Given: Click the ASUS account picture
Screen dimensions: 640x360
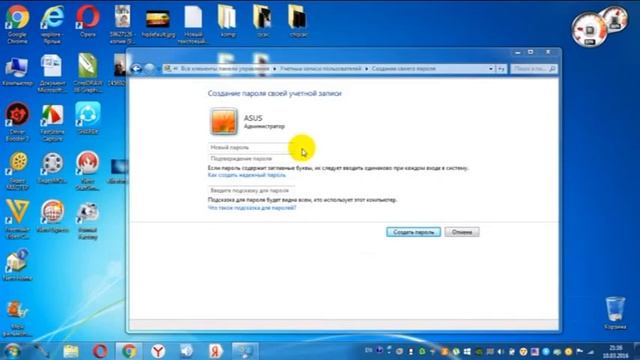Looking at the screenshot, I should pyautogui.click(x=224, y=121).
